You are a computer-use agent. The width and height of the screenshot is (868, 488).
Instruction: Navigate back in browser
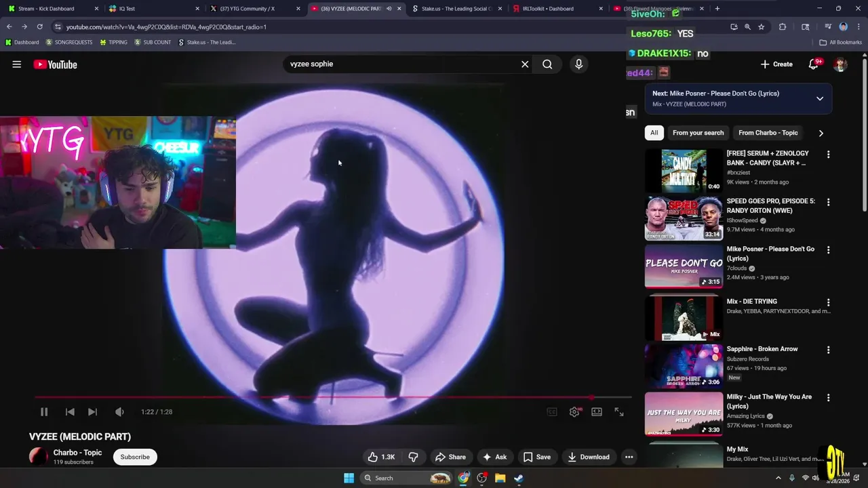click(x=9, y=27)
